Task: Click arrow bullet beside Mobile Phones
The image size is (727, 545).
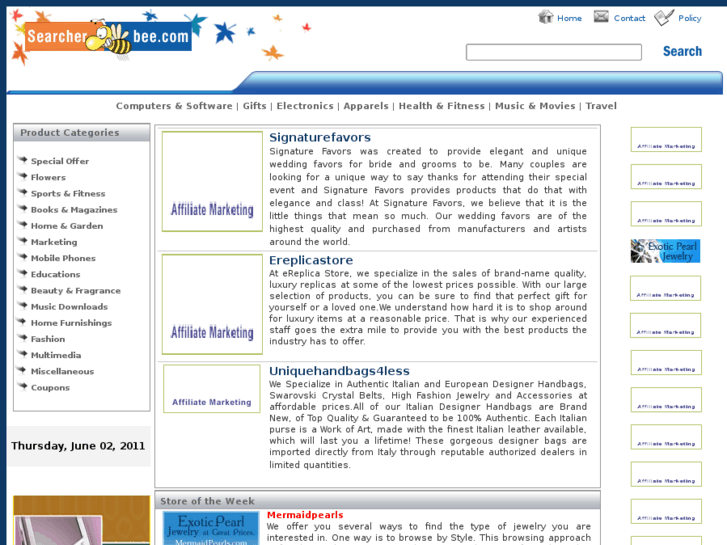Action: coord(22,257)
